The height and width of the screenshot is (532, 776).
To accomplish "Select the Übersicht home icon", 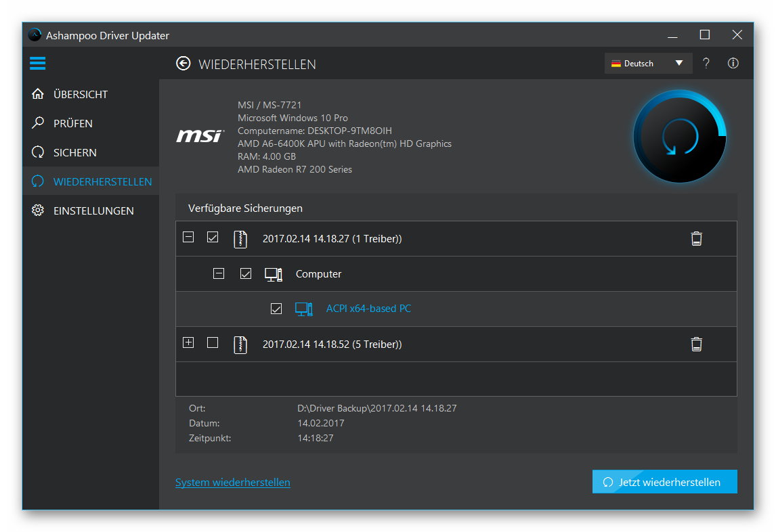I will (38, 93).
